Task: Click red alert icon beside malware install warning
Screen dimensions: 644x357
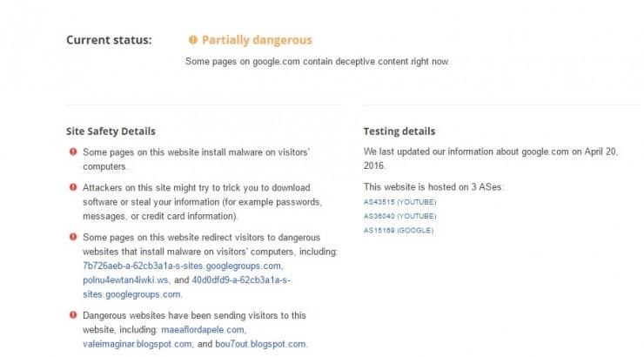Action: [73, 152]
